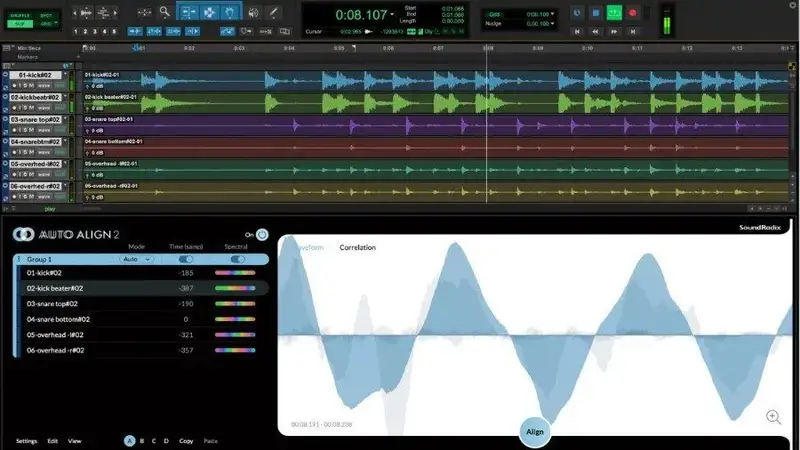Open the View menu in Auto Align
This screenshot has height=450, width=800.
click(74, 441)
